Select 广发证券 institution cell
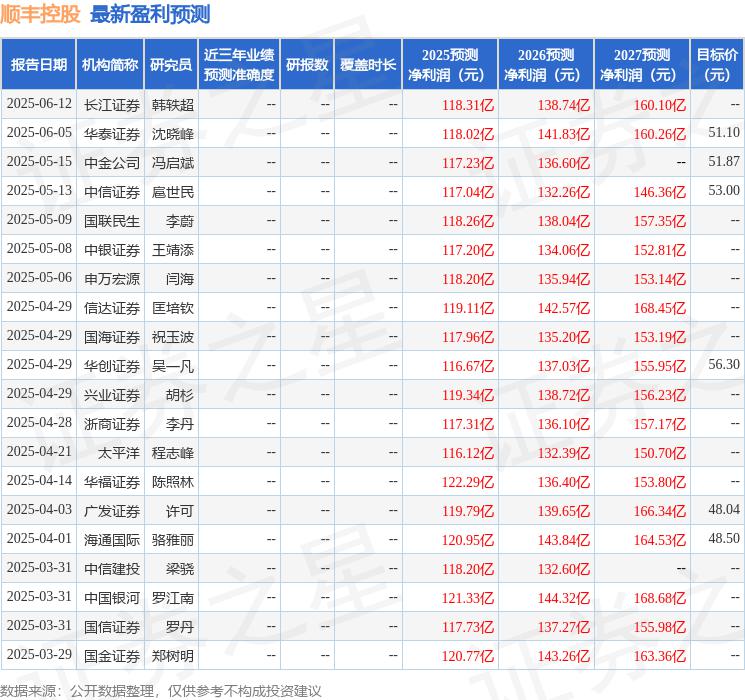The height and width of the screenshot is (700, 745). (x=112, y=511)
